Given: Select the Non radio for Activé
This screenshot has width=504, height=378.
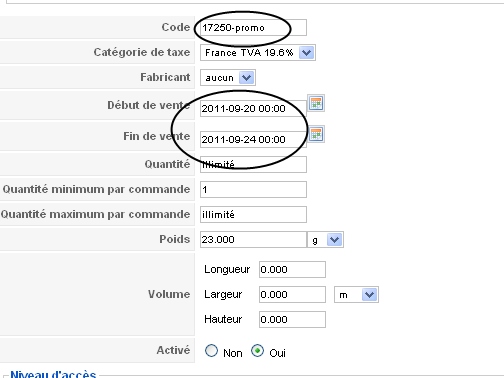Looking at the screenshot, I should click(x=211, y=351).
